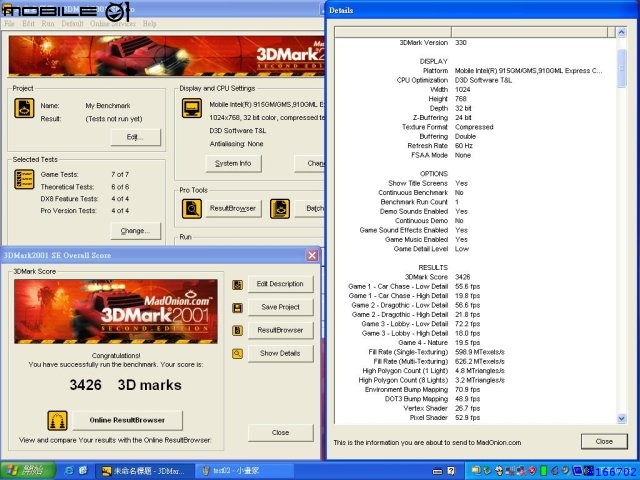Click the Online ResultBrowser icon
Screen dimensions: 640x480
click(x=58, y=420)
